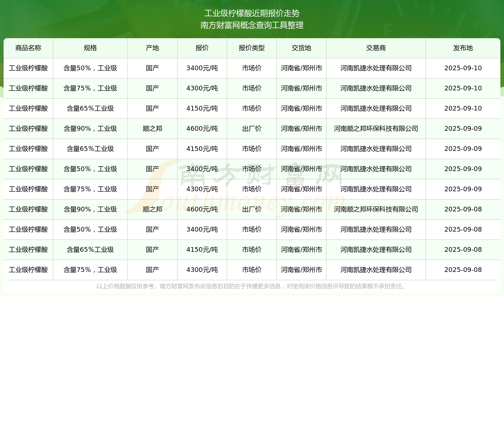Click the 商品名称 column header
The height and width of the screenshot is (434, 504).
[28, 48]
